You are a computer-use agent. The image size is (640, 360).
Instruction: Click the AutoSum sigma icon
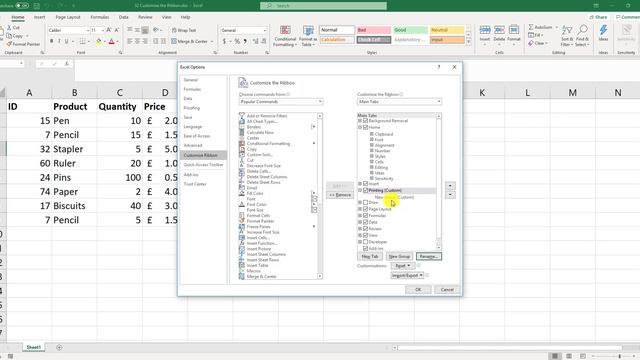pos(531,27)
